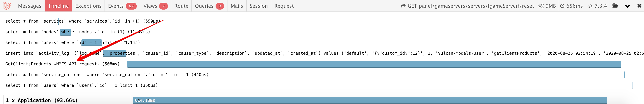This screenshot has height=104, width=644.
Task: Open the Exceptions tab
Action: pos(88,6)
